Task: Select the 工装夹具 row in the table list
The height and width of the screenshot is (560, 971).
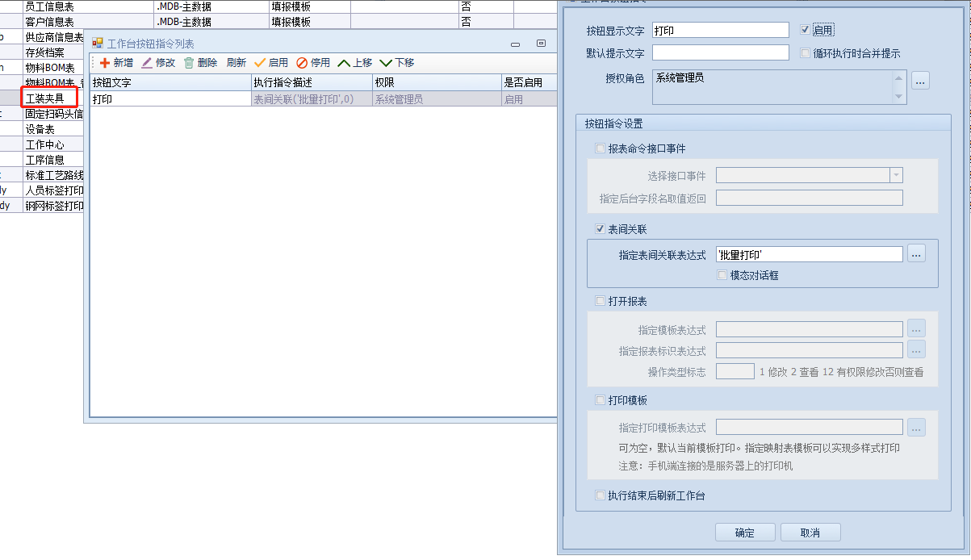Action: pos(49,98)
